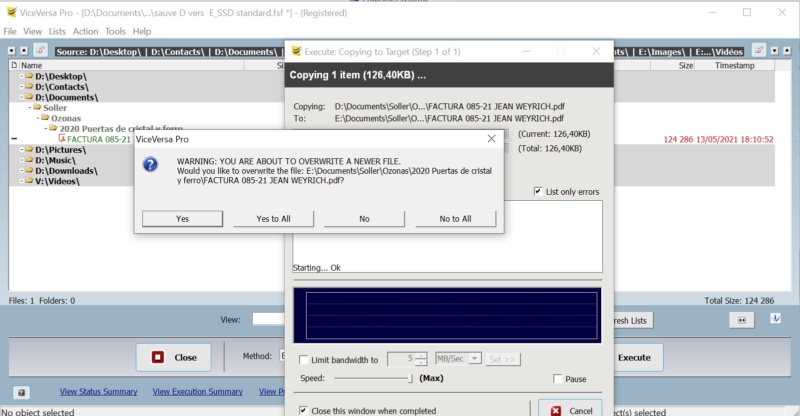Open the Action menu
800x416 pixels.
pos(85,31)
